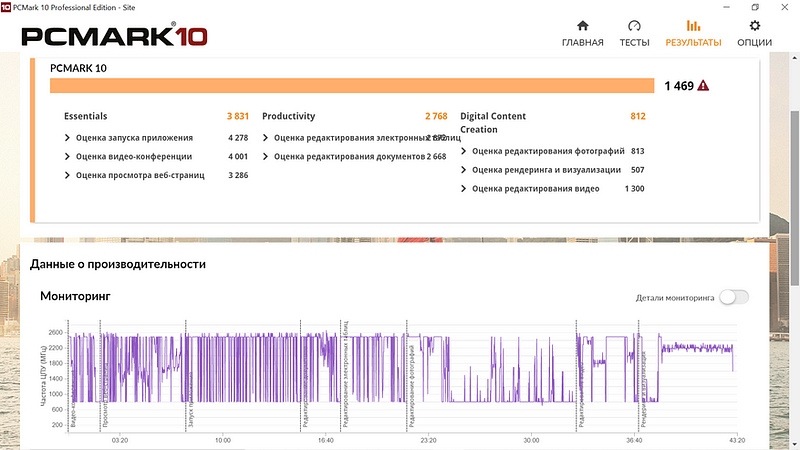Select the Результаты bar chart icon

(693, 26)
